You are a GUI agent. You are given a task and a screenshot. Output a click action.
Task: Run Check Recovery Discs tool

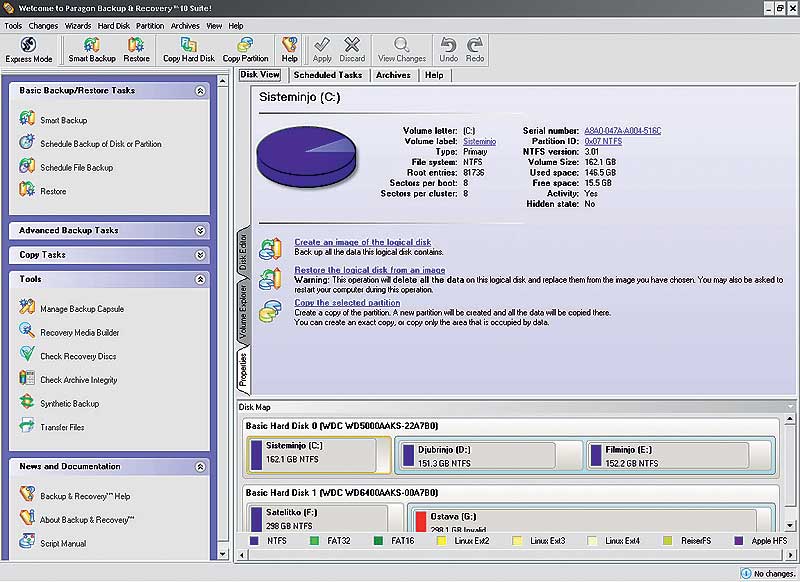click(78, 356)
